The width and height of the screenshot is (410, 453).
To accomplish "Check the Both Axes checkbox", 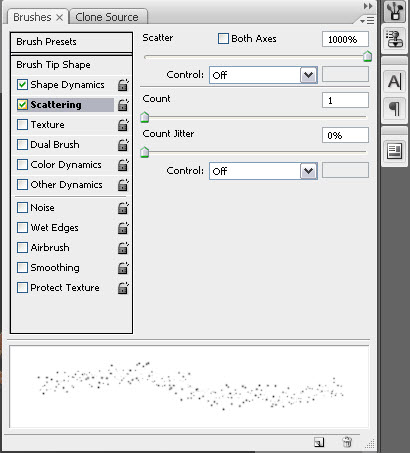I will tap(223, 39).
